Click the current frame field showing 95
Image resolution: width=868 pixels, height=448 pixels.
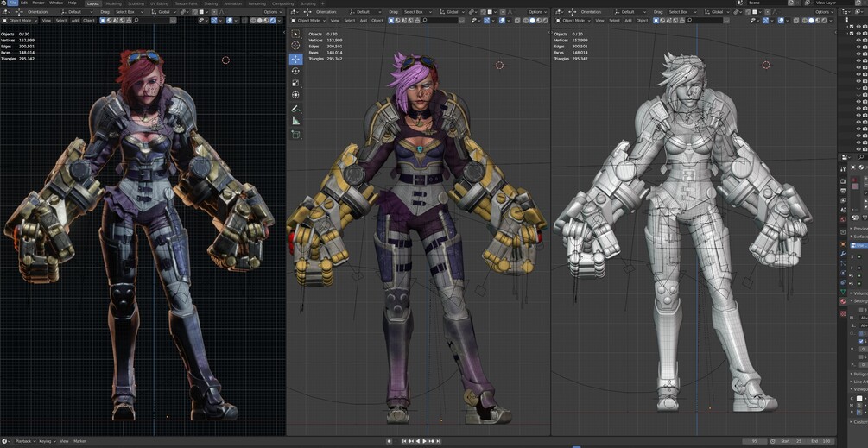click(x=755, y=441)
